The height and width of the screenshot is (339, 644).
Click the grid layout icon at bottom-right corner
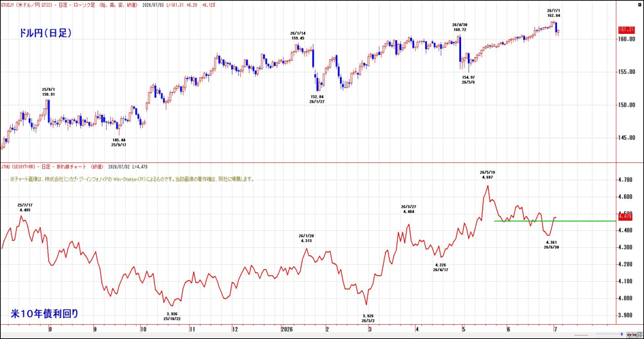click(x=641, y=335)
